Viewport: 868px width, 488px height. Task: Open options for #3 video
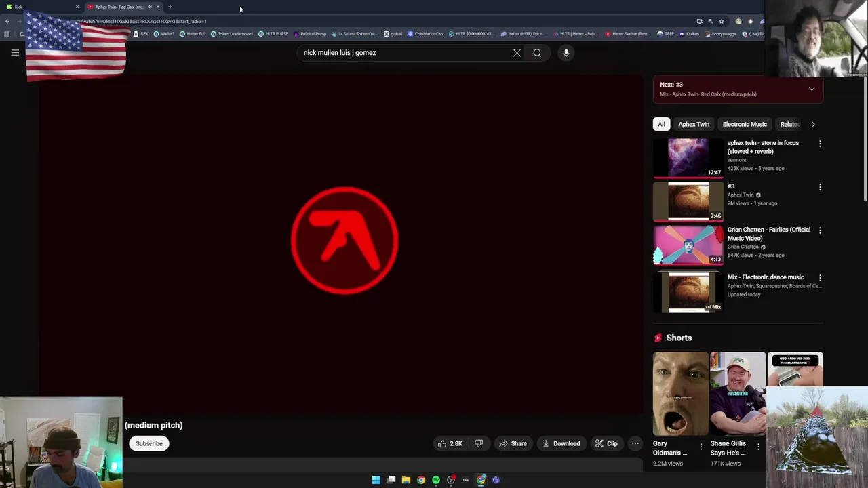click(x=820, y=187)
